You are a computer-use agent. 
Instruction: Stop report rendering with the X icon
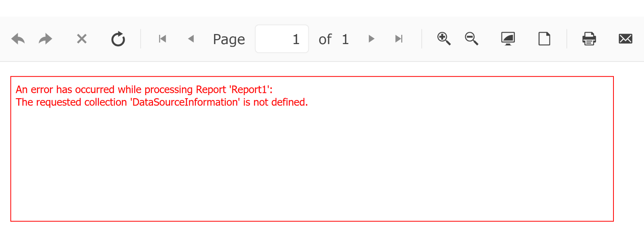[x=82, y=39]
